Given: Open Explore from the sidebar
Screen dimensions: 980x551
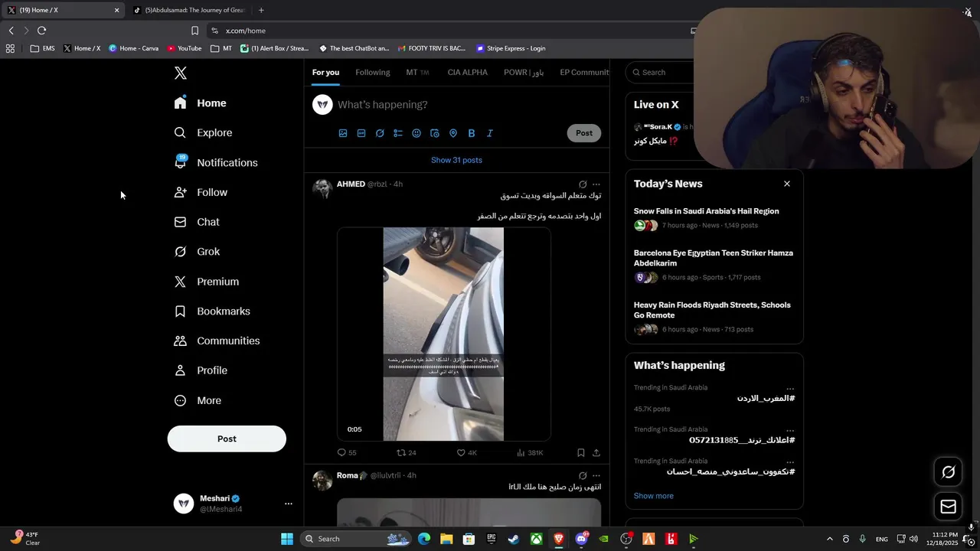Looking at the screenshot, I should [x=203, y=132].
